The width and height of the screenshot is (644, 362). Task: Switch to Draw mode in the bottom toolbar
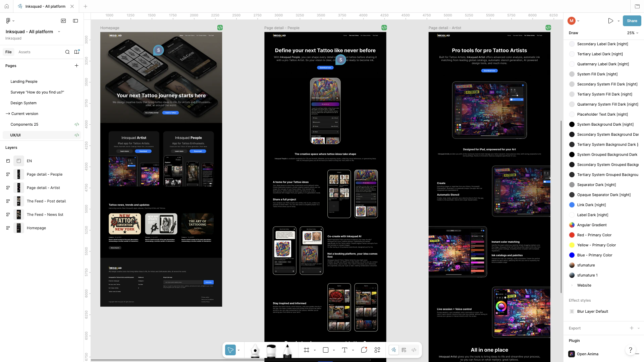coord(394,350)
